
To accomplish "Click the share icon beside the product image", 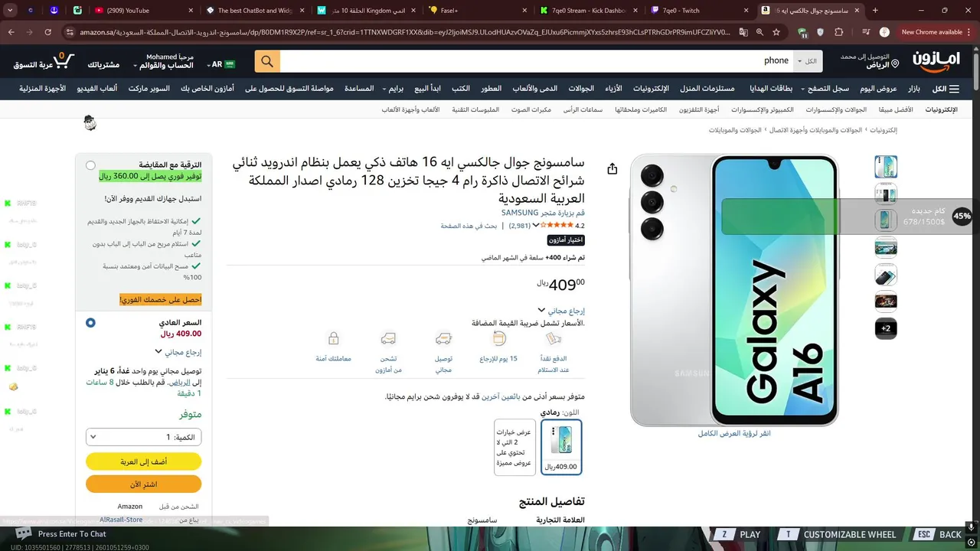I will pyautogui.click(x=612, y=168).
